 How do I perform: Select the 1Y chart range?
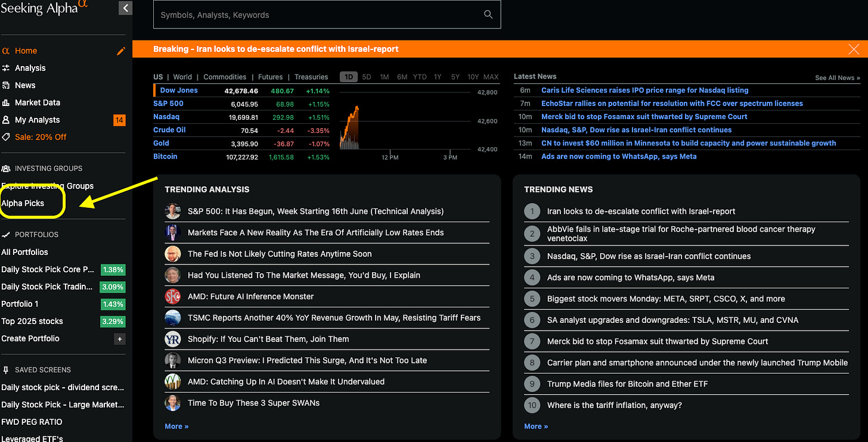pyautogui.click(x=438, y=77)
